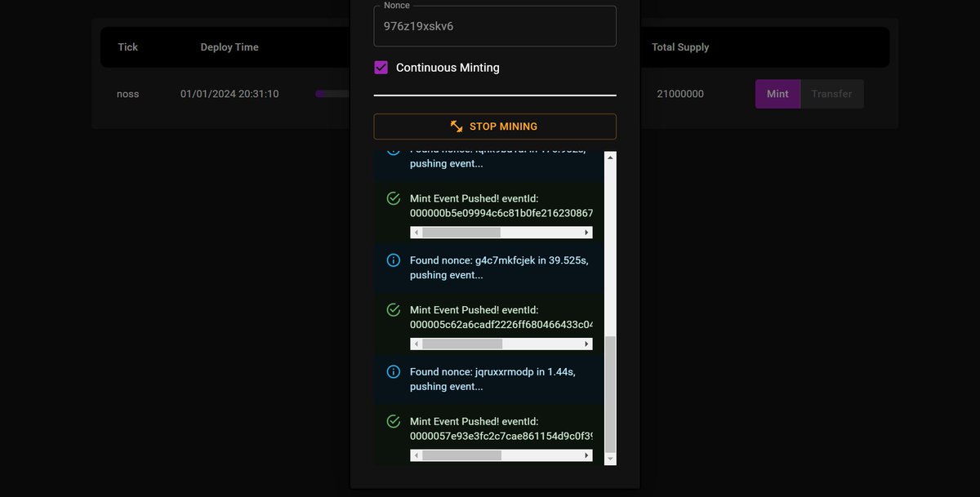Click the Nonce input field

495,26
